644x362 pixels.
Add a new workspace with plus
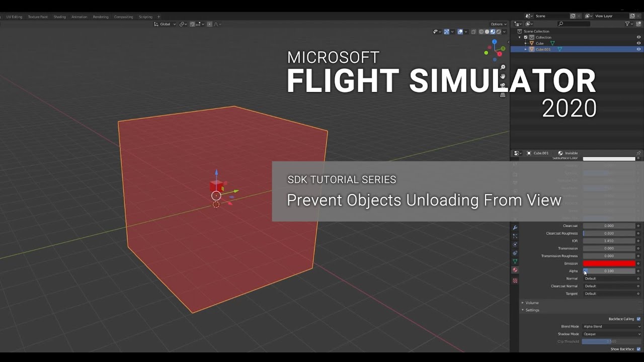pos(159,17)
